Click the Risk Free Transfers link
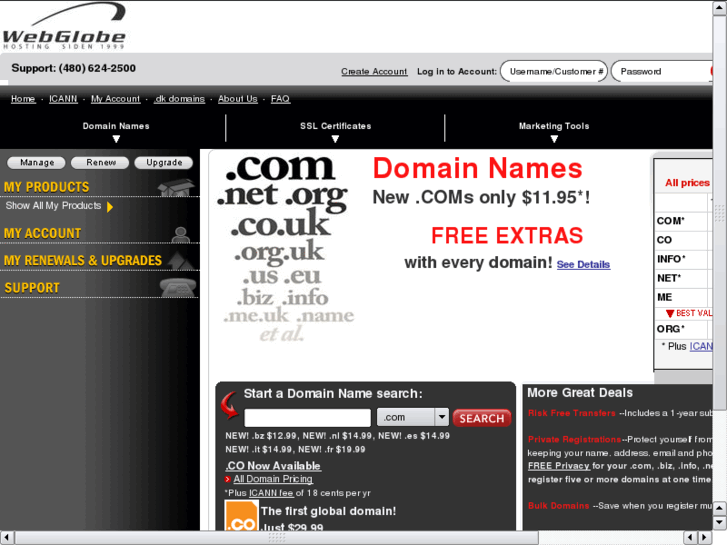 tap(572, 413)
